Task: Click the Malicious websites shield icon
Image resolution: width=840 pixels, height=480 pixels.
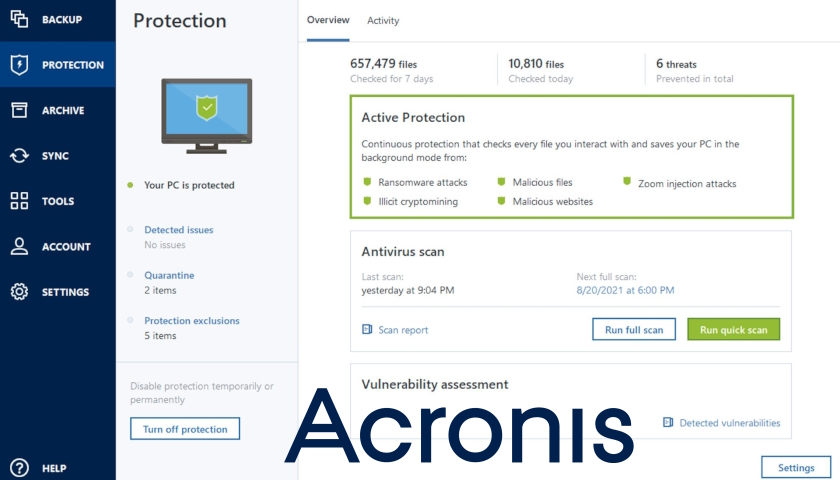Action: 501,201
